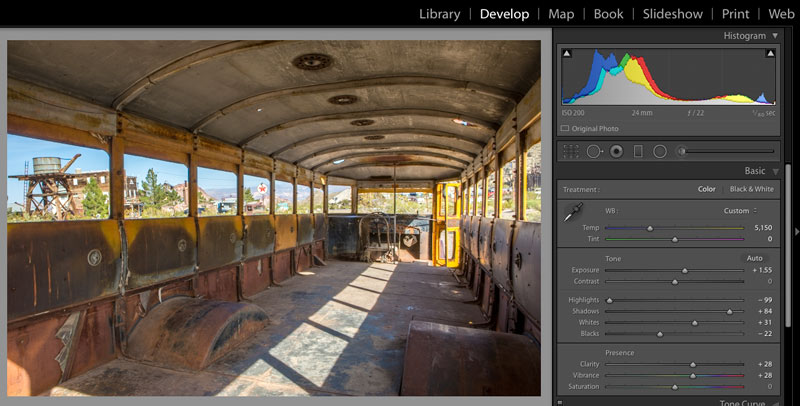Screen dimensions: 800x406
Task: Select the Radial Filter tool
Action: coord(660,151)
